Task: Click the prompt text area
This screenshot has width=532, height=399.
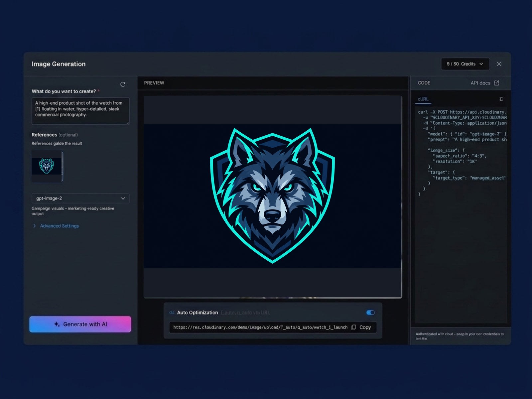Action: 80,111
